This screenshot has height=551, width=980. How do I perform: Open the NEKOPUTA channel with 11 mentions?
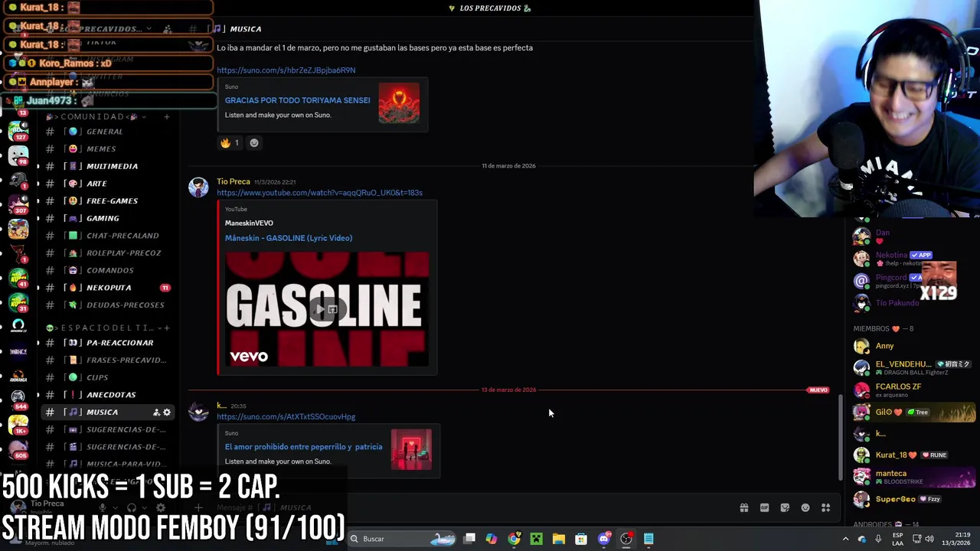pos(107,288)
